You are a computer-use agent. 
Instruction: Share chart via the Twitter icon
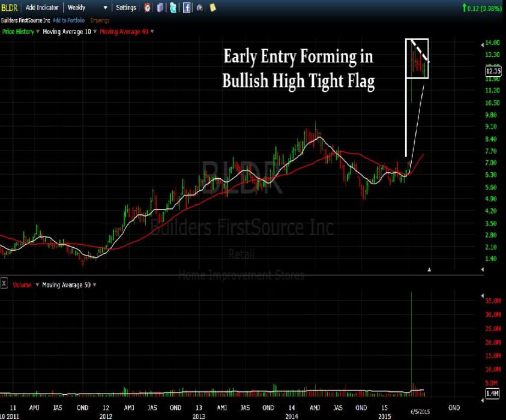tap(173, 7)
